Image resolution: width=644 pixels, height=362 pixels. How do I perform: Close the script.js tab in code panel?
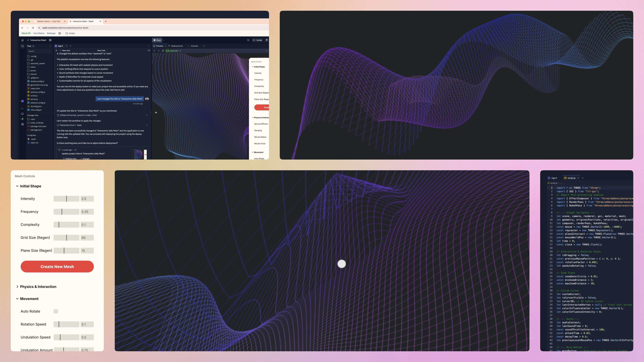[578, 178]
